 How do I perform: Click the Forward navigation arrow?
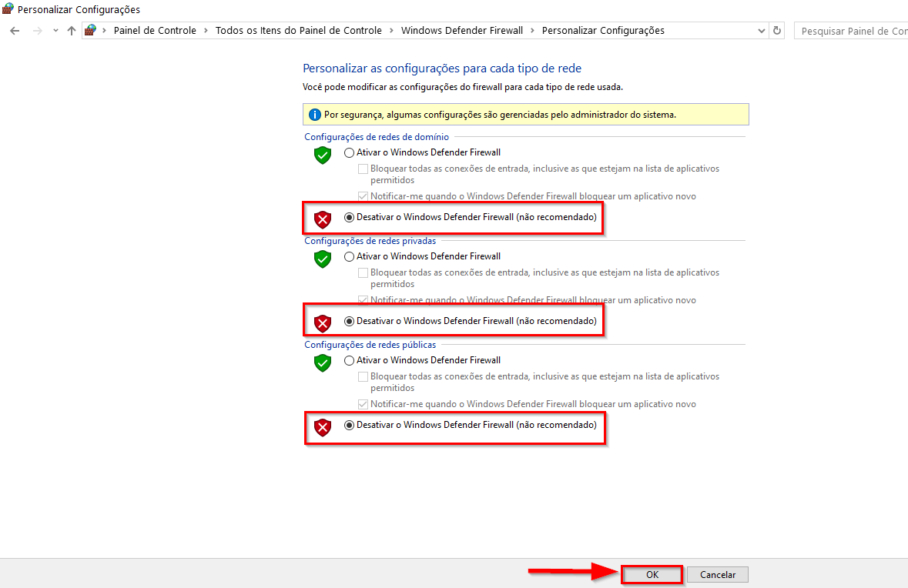(x=38, y=31)
